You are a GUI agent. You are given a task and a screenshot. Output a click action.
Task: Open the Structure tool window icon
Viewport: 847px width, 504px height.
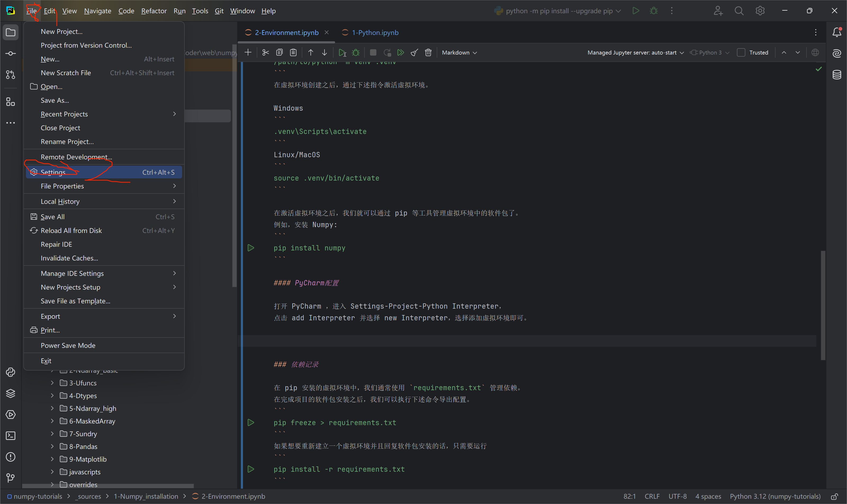[x=11, y=102]
